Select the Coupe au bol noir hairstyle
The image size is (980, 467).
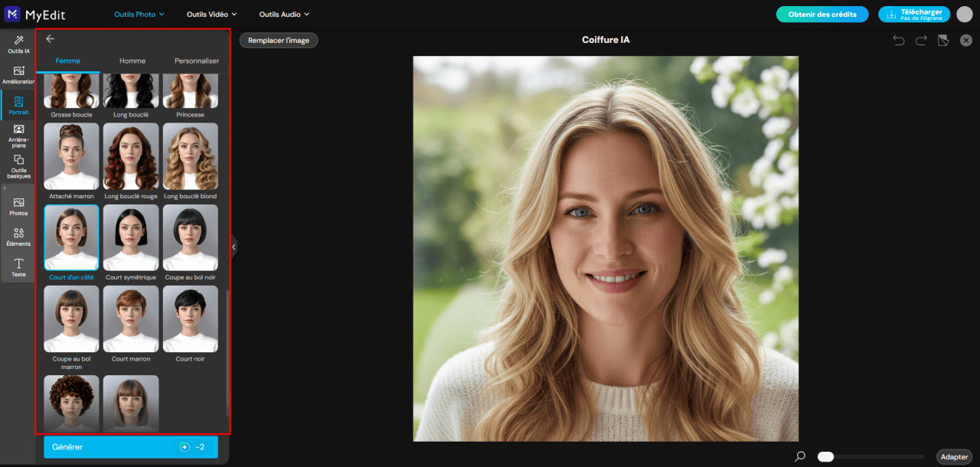(x=190, y=237)
